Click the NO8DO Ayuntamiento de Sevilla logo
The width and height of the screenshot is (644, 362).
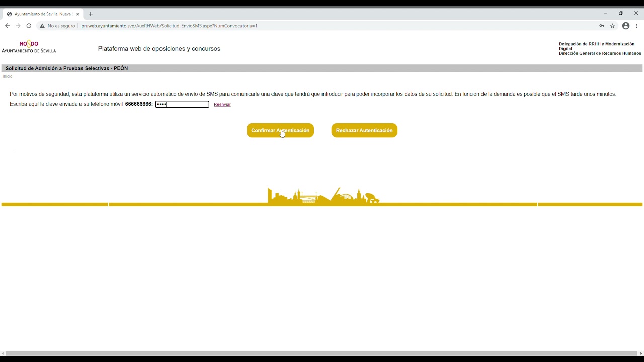pyautogui.click(x=29, y=47)
